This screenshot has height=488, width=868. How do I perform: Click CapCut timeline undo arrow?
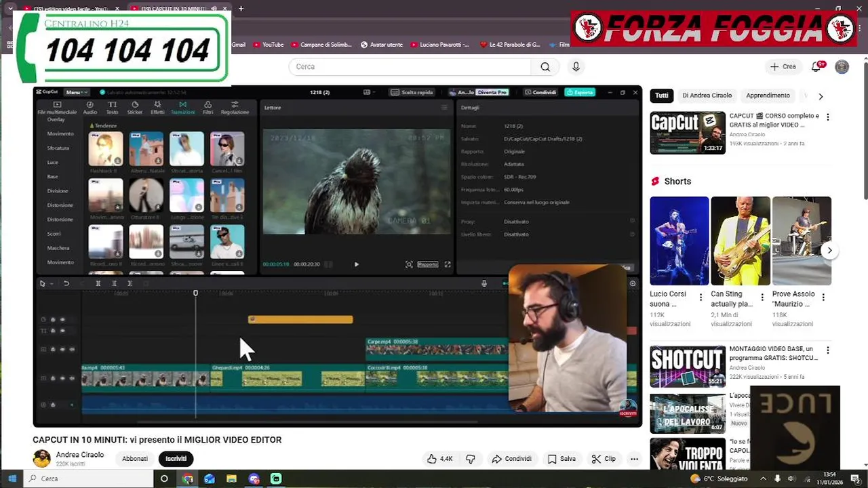66,283
